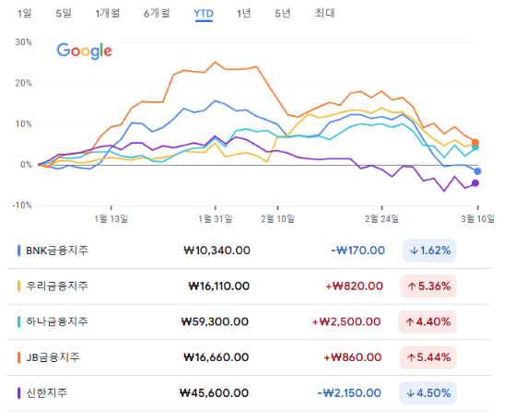515x420 pixels.
Task: Click the ₩45,600.00 price value
Action: tap(214, 392)
